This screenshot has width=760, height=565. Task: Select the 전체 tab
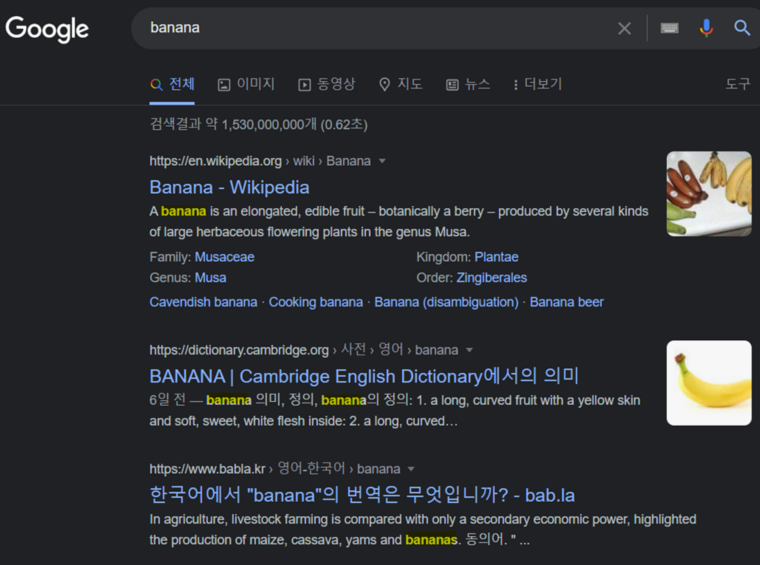pos(172,84)
